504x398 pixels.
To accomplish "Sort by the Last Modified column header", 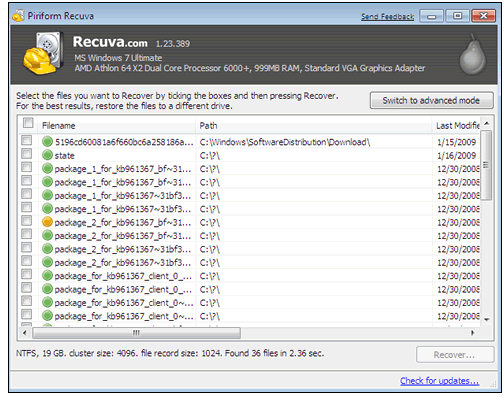I will [457, 125].
